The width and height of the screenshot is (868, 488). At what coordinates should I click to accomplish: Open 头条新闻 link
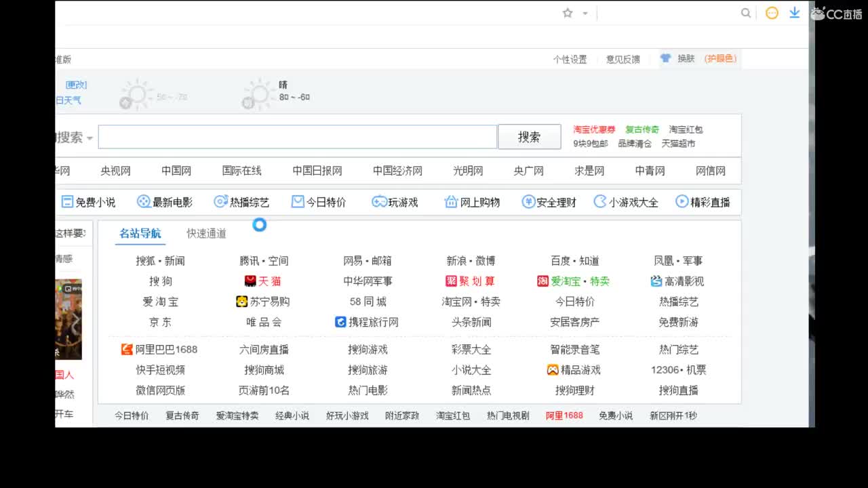click(471, 323)
